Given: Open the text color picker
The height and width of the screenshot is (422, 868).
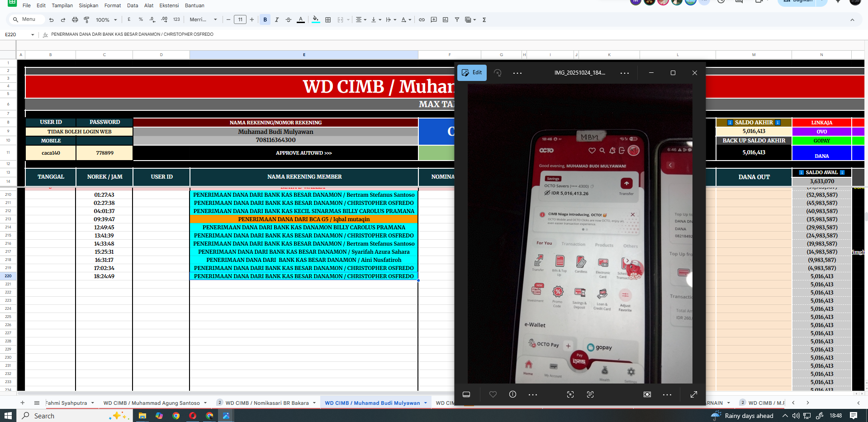Looking at the screenshot, I should point(300,19).
